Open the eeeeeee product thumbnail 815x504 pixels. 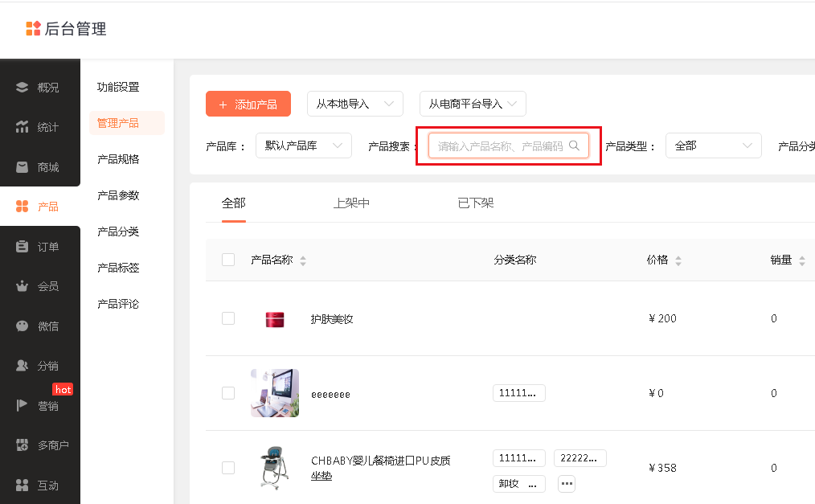click(275, 393)
